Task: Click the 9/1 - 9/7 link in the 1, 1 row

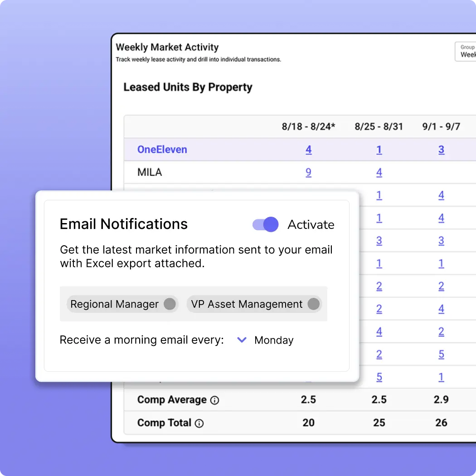Action: pyautogui.click(x=441, y=263)
